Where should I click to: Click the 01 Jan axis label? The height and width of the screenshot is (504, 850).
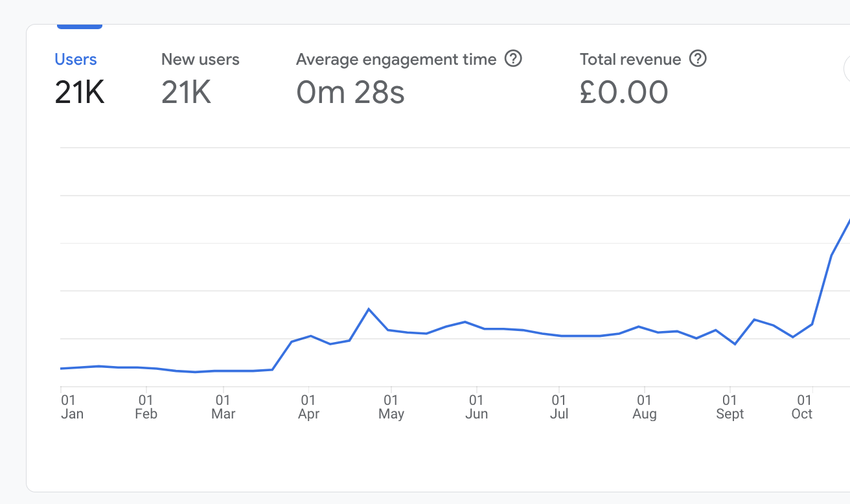pos(72,407)
